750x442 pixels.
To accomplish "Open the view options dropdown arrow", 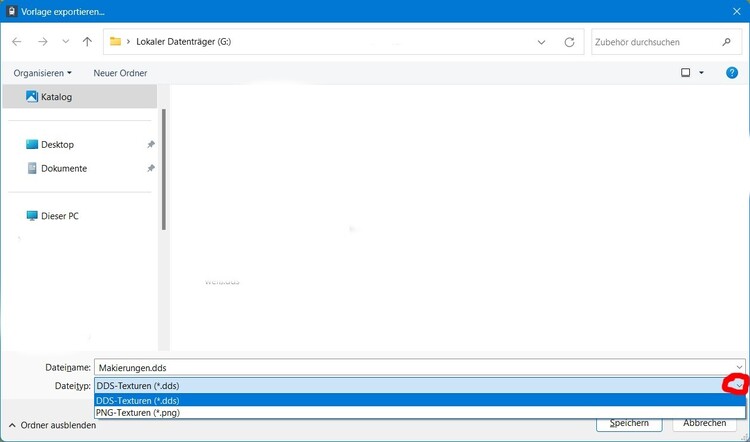I will pyautogui.click(x=701, y=73).
